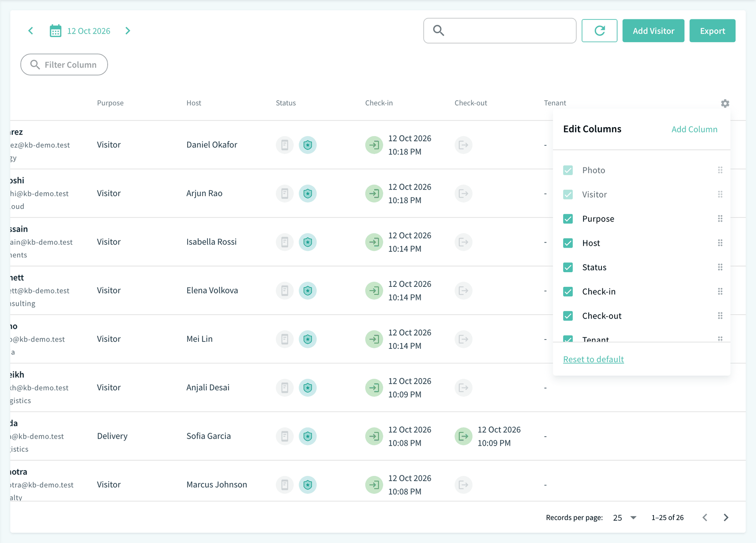Click the drag handle beside Host column

click(720, 243)
